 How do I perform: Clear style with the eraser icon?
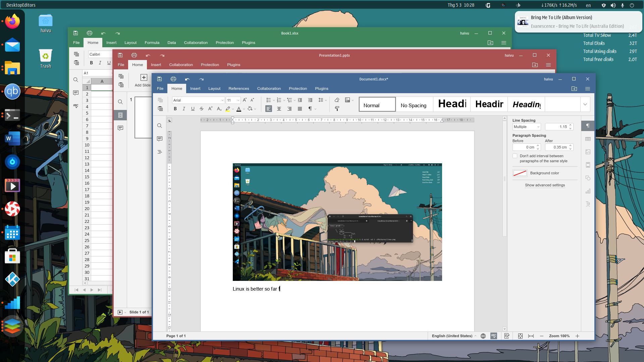[337, 100]
